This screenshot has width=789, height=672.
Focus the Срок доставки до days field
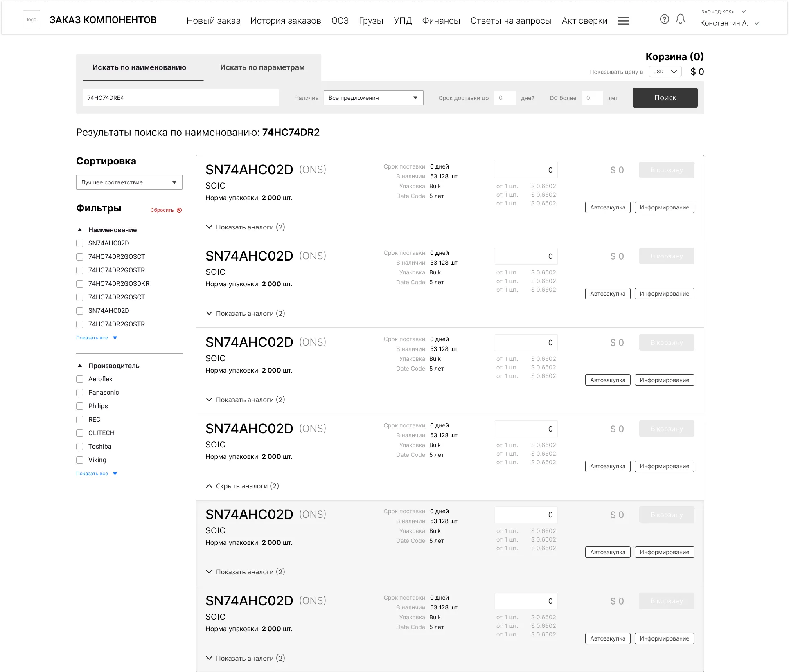tap(505, 98)
